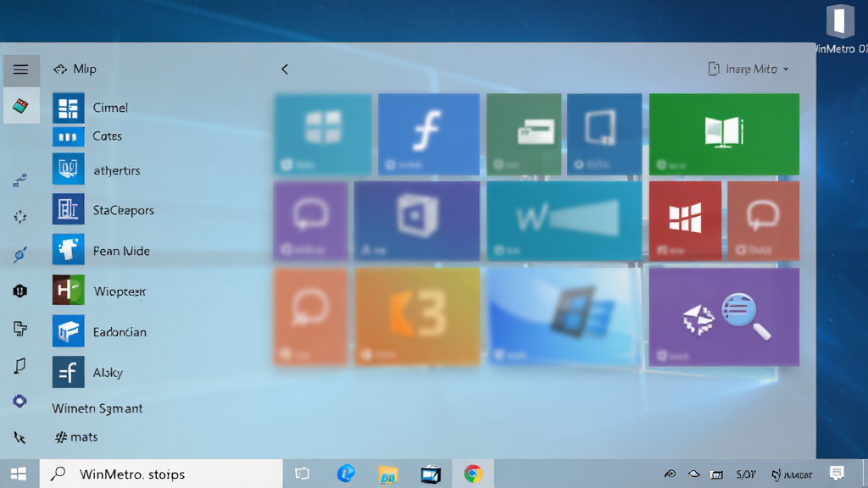This screenshot has height=488, width=868.
Task: Open the Cimel app tile icon
Action: 68,108
